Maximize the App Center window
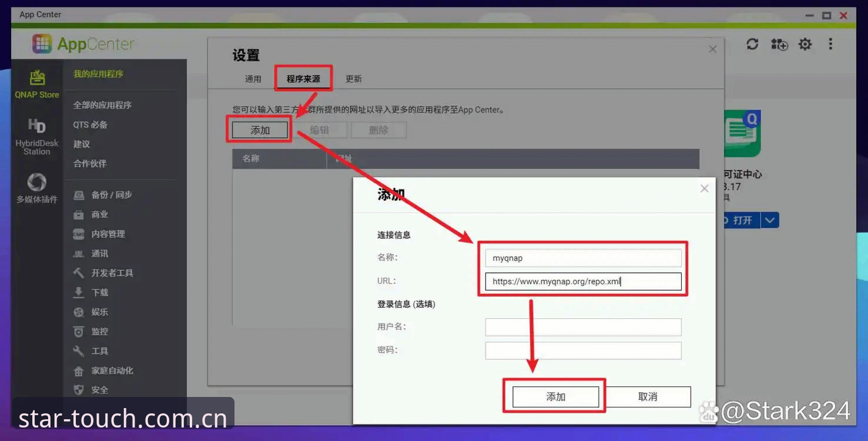The image size is (868, 441). (x=827, y=16)
